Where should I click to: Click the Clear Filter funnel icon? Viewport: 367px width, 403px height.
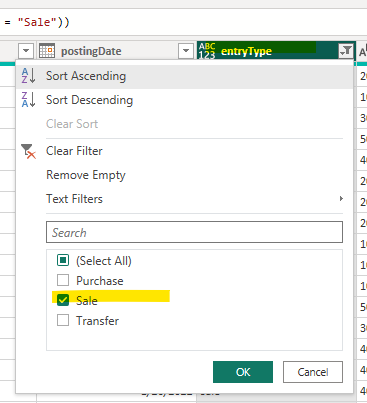[x=28, y=151]
